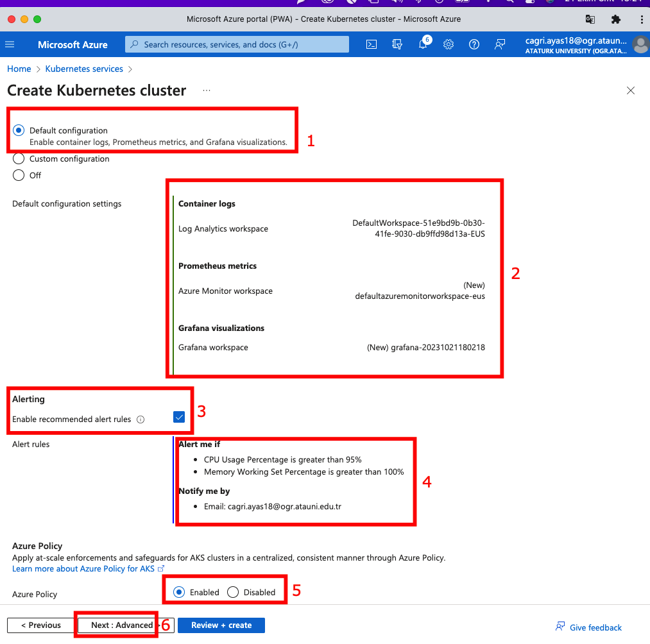
Task: Open the Directories and subscriptions filter icon
Action: point(397,44)
